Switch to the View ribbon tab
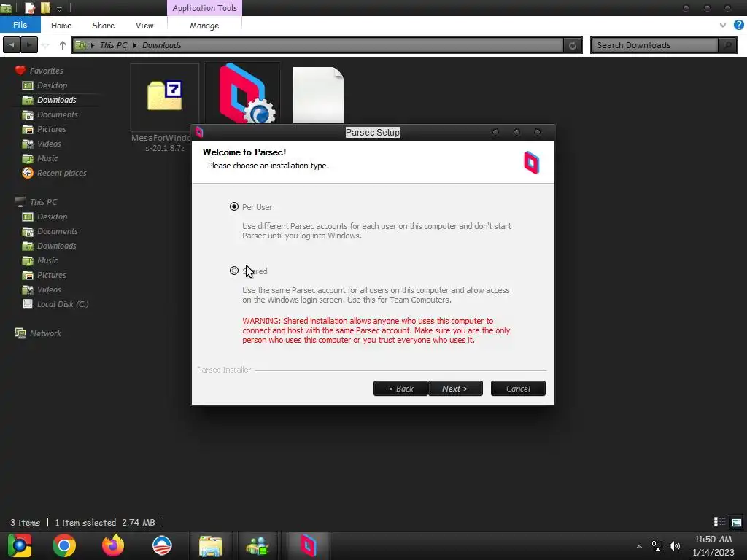Screen dimensions: 747x560 pyautogui.click(x=144, y=26)
